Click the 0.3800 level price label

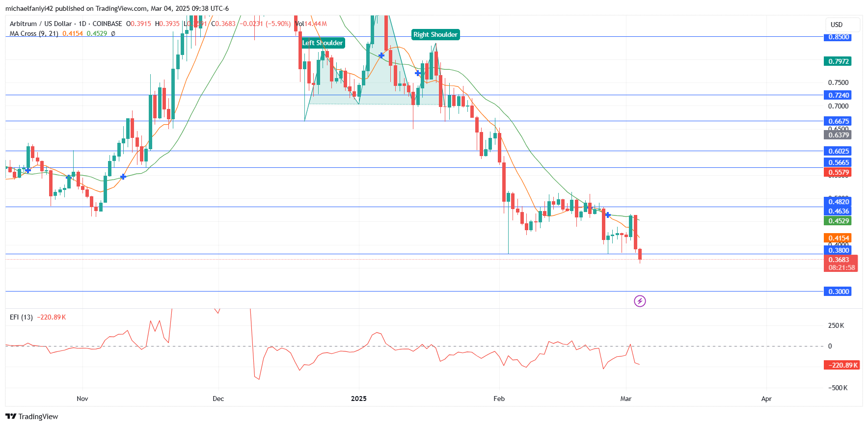pos(839,250)
